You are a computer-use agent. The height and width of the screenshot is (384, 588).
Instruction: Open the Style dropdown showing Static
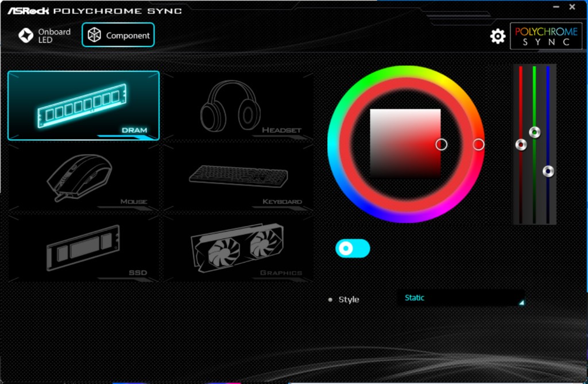tap(461, 298)
